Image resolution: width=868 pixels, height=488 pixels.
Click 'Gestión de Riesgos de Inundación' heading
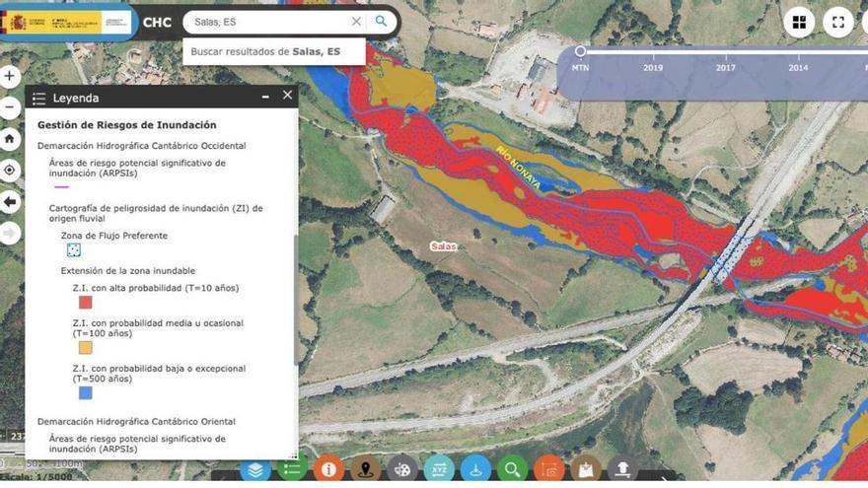pos(127,125)
